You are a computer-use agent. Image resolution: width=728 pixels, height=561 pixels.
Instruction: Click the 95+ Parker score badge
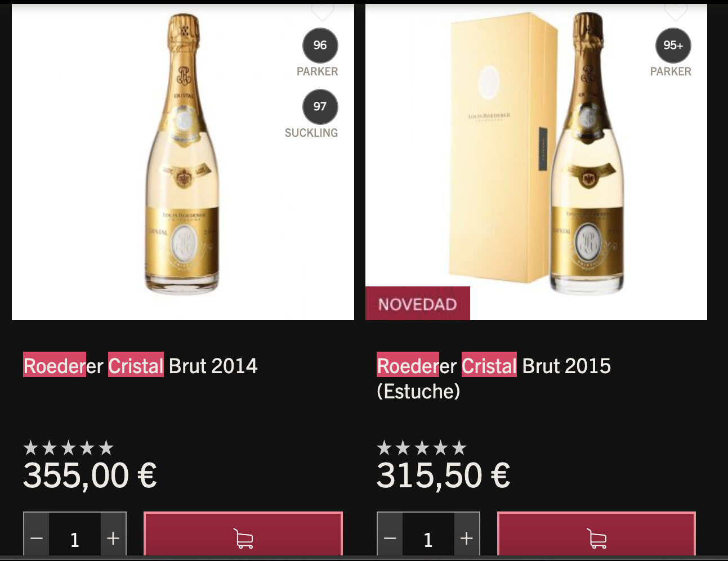673,46
